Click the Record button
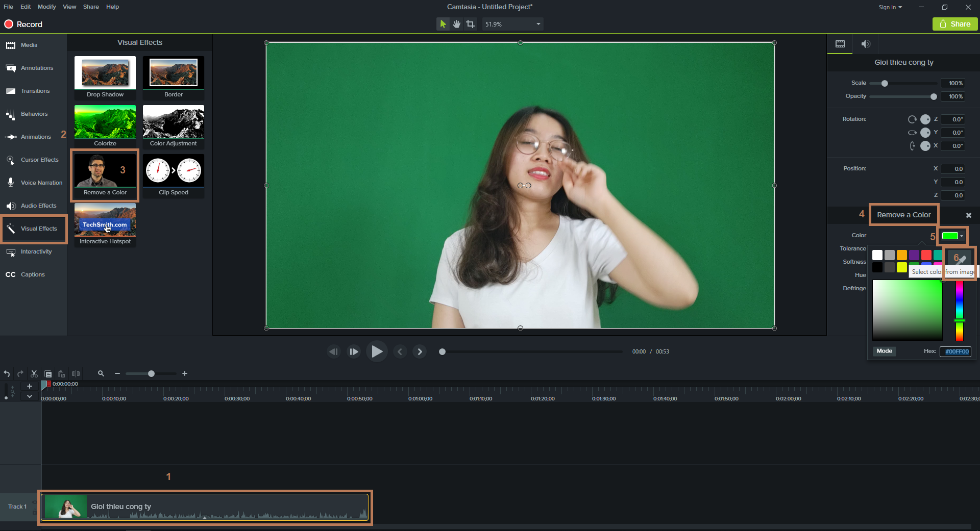Image resolution: width=980 pixels, height=531 pixels. [23, 24]
